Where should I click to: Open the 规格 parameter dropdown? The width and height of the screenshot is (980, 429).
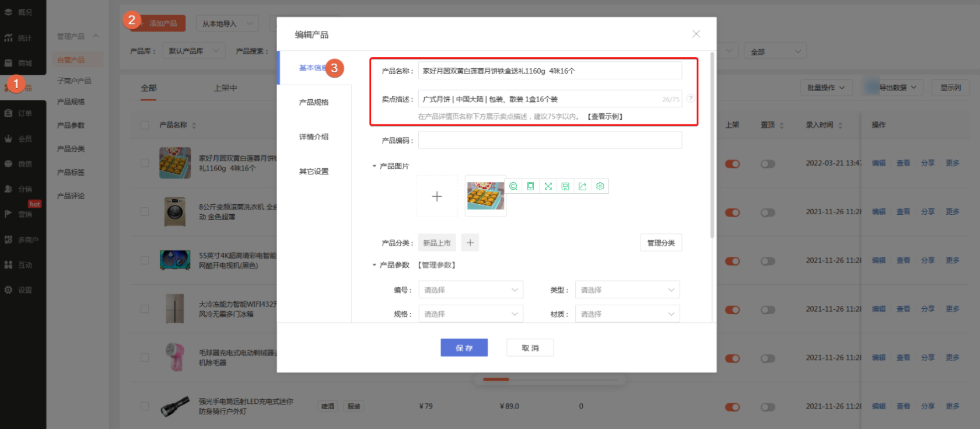click(x=471, y=314)
